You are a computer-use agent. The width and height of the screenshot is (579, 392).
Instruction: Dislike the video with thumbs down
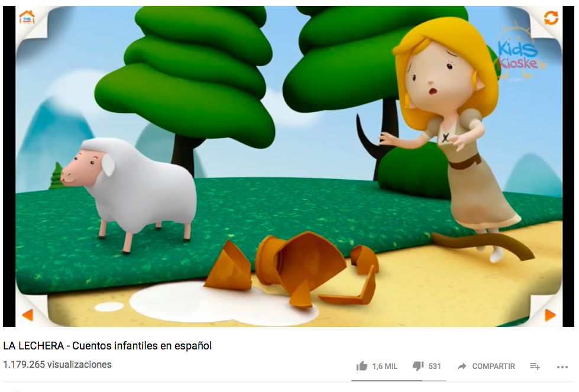(x=418, y=366)
